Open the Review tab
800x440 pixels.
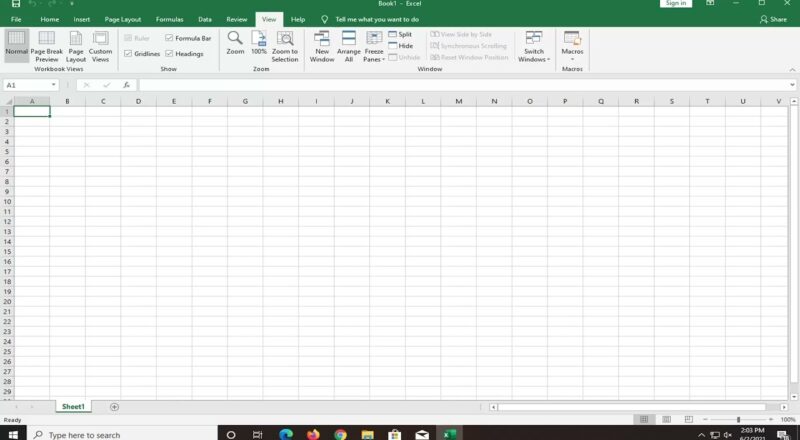(237, 19)
